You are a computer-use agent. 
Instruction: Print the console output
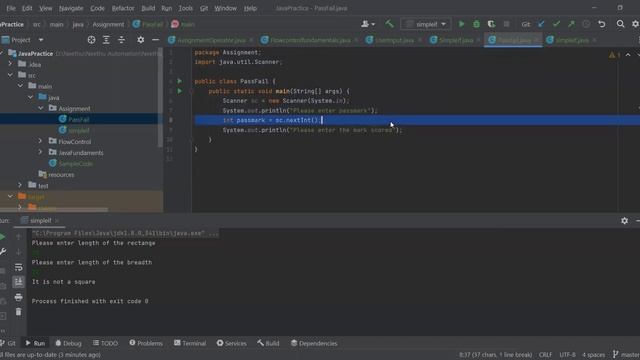click(18, 297)
